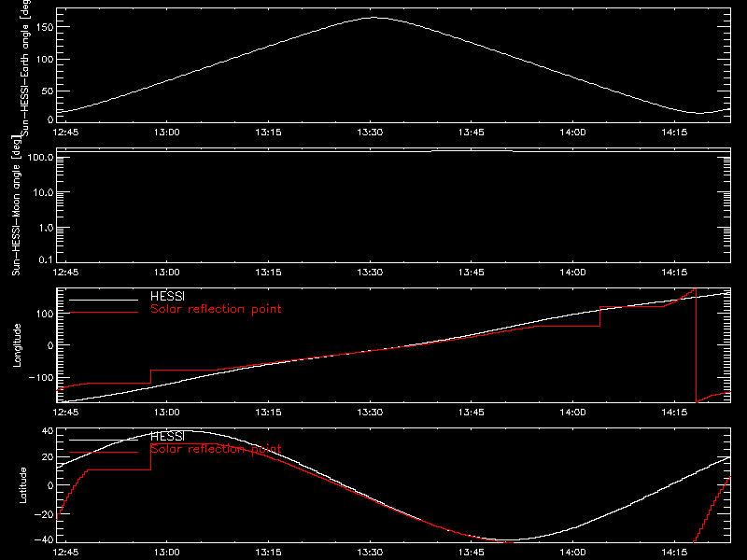Click the Sun-HESSI-Earth angle [deg] axis title
Screen dimensions: 747x560
pos(25,67)
